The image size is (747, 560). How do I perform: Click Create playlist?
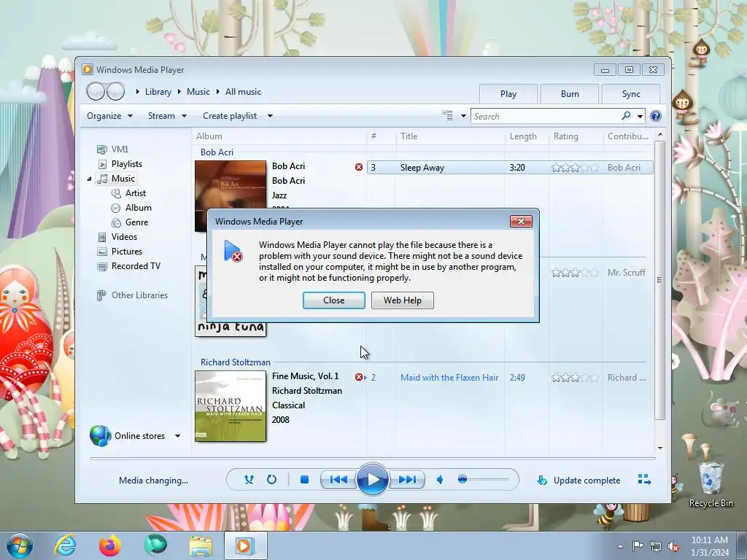tap(230, 116)
